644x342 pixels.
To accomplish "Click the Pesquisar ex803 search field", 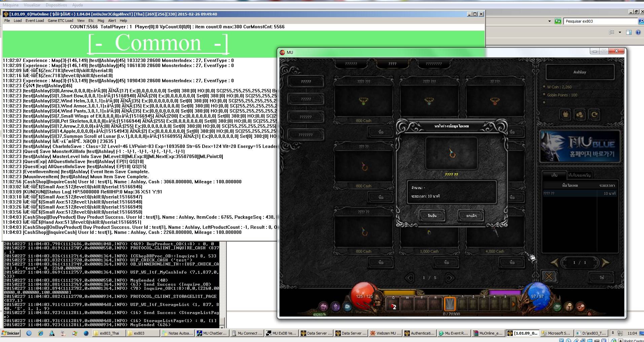I will click(600, 21).
